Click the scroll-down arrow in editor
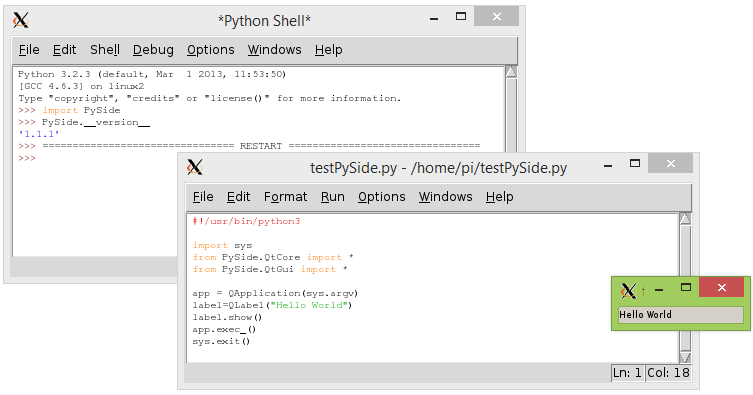 tap(685, 357)
